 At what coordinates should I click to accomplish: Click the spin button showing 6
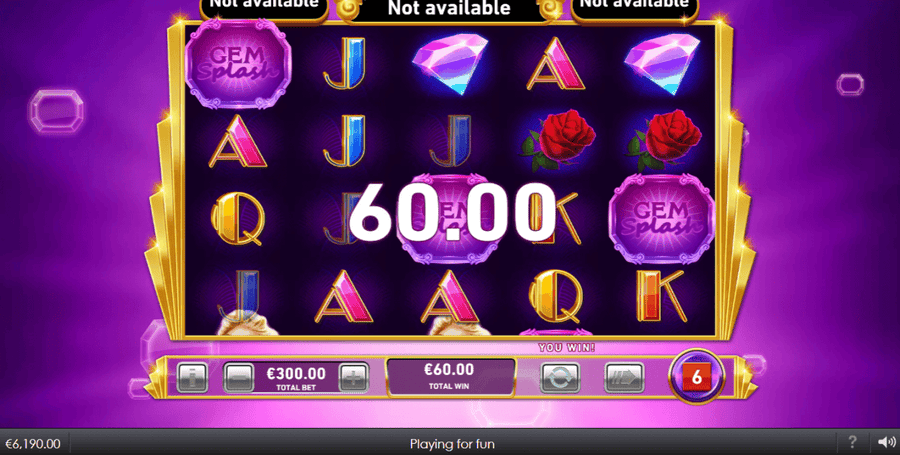[697, 377]
